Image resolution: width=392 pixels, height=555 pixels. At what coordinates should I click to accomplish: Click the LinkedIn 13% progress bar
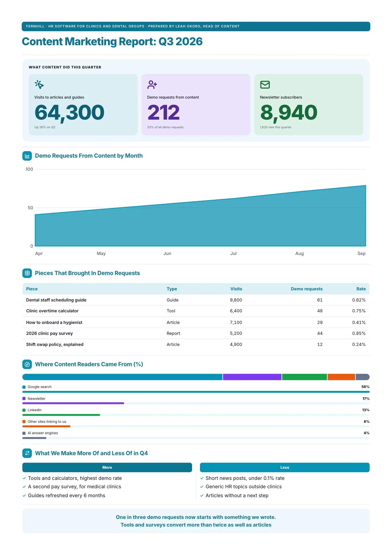tap(196, 415)
